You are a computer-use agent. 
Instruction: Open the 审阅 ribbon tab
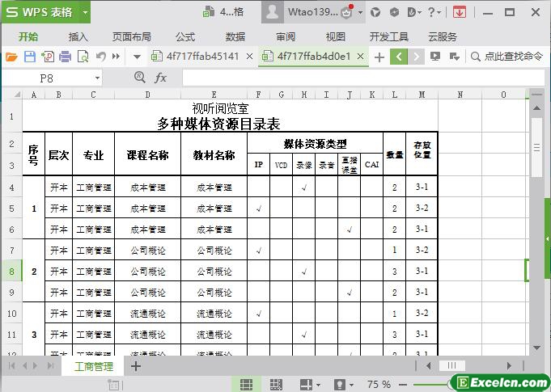tap(286, 36)
